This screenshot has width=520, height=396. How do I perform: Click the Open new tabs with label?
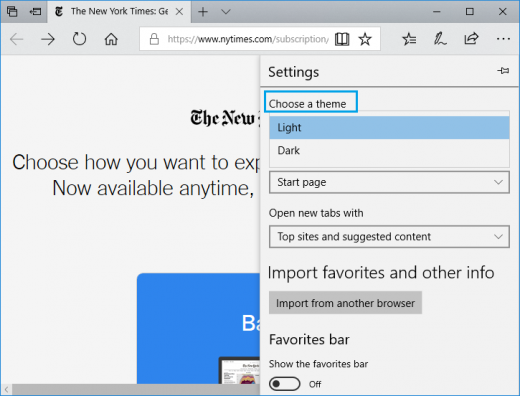tap(316, 213)
